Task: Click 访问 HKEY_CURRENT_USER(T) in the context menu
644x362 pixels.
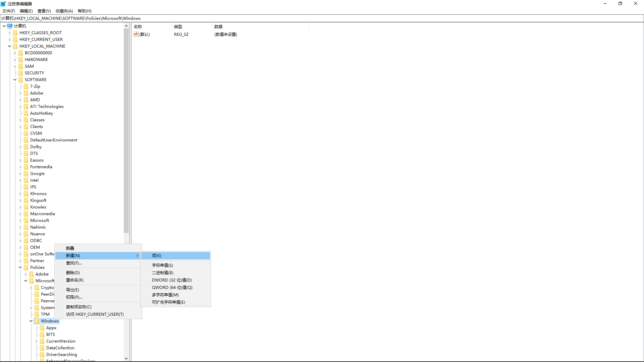Action: click(95, 314)
